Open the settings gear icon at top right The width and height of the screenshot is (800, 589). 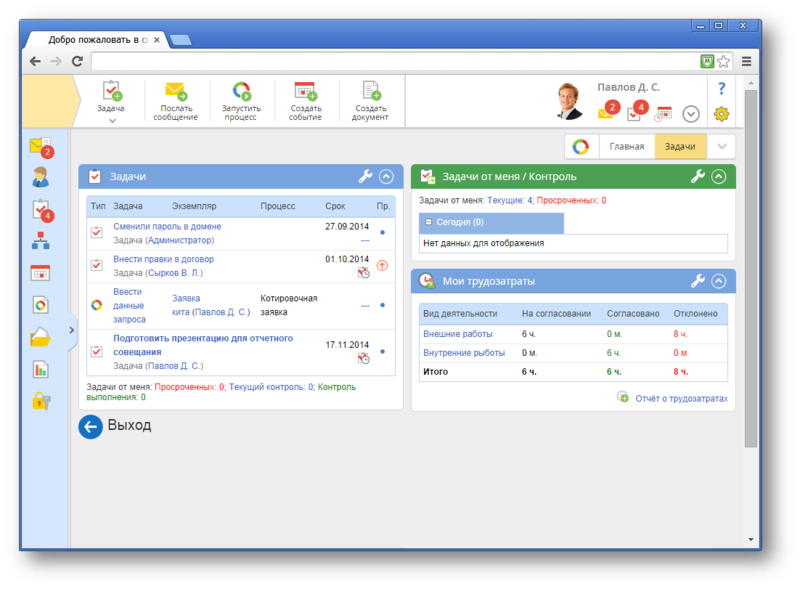721,113
